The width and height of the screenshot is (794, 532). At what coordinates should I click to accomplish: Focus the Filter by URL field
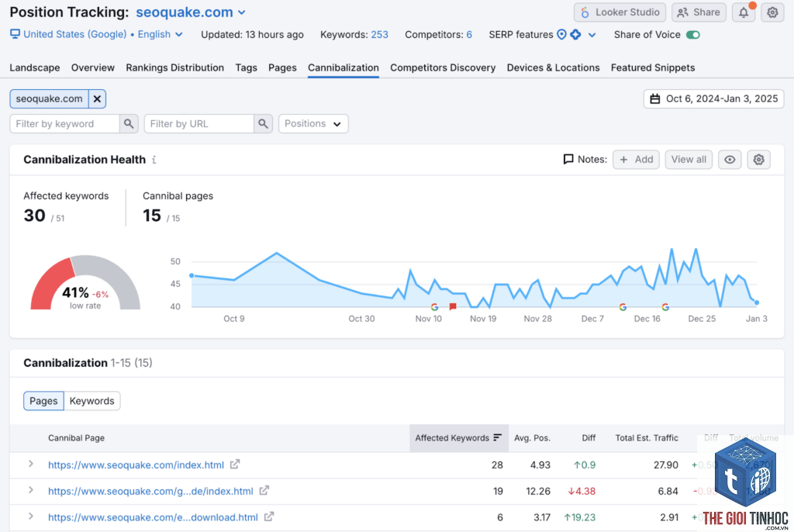(199, 123)
